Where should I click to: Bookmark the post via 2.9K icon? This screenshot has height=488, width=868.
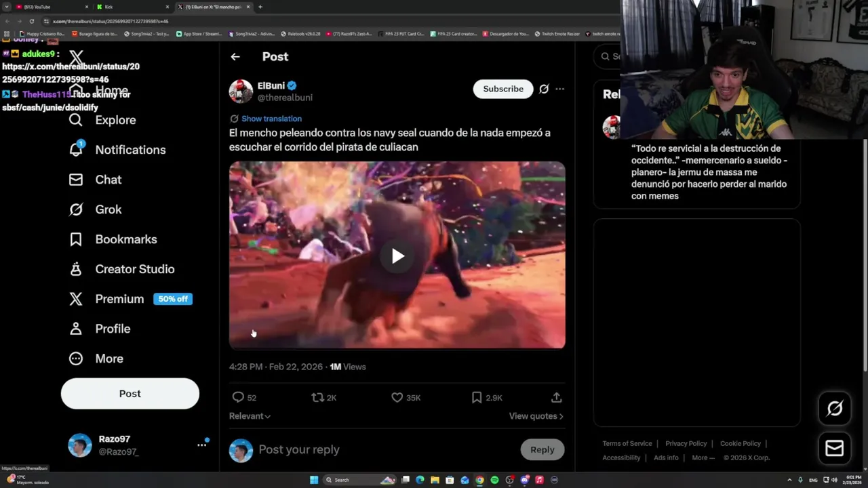[487, 398]
